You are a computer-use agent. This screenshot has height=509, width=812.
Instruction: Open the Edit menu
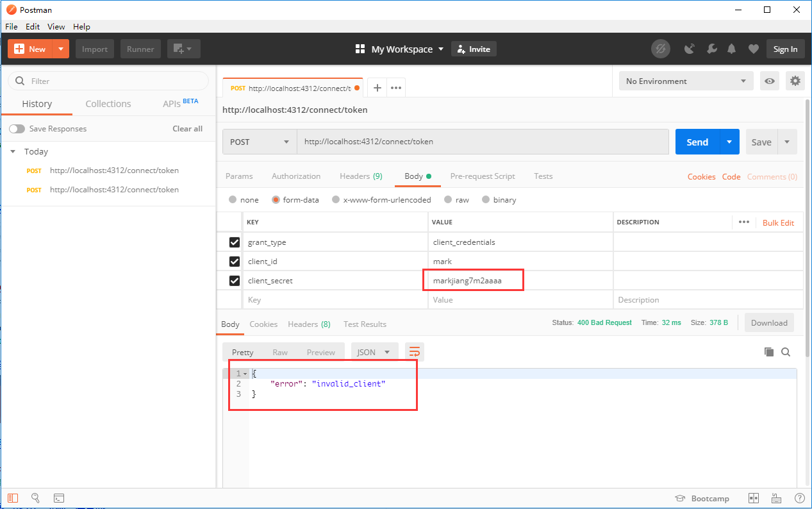click(33, 26)
